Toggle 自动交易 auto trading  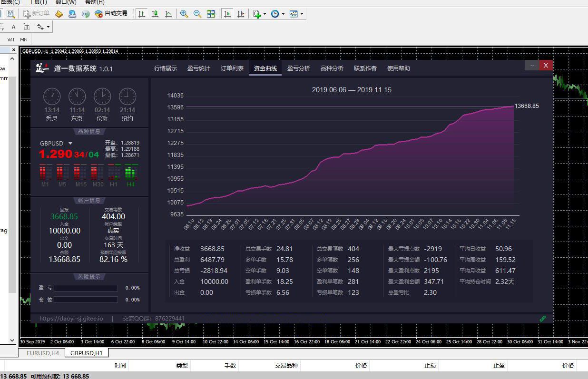pos(111,14)
